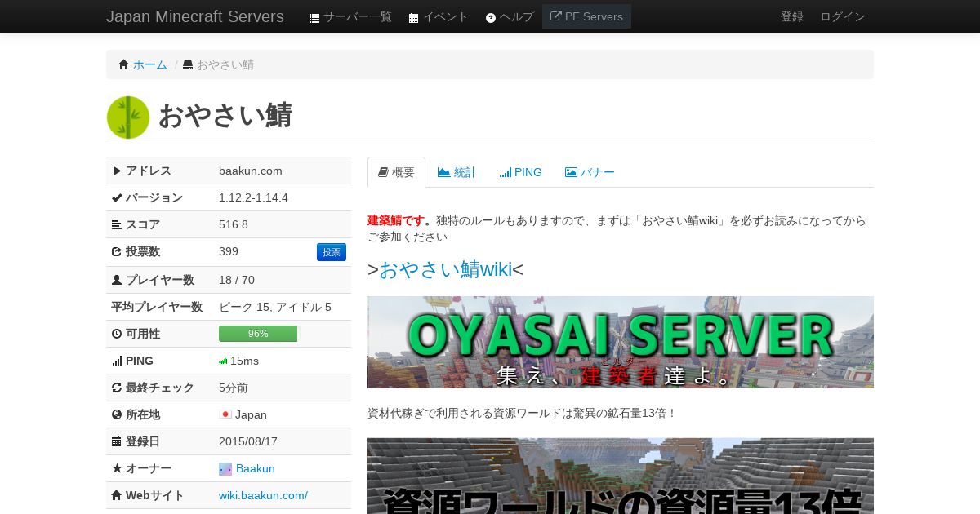Click star icon beside オーナー
This screenshot has height=514, width=980.
[x=117, y=468]
